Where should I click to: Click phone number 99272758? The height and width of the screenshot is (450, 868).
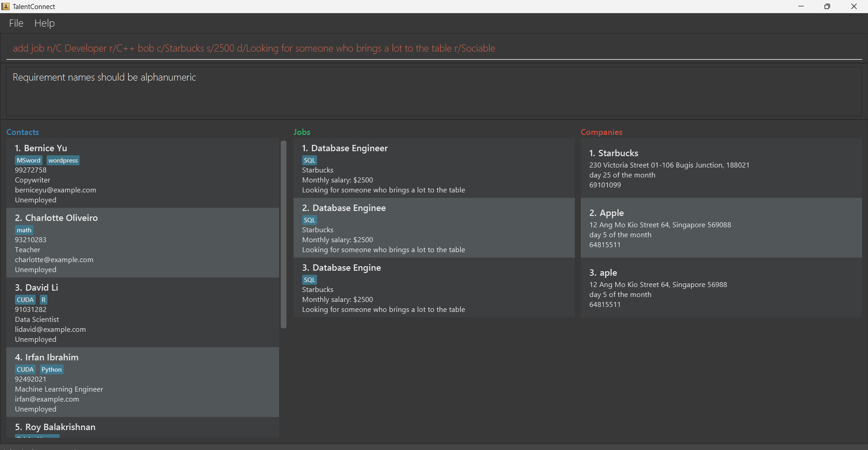(31, 170)
